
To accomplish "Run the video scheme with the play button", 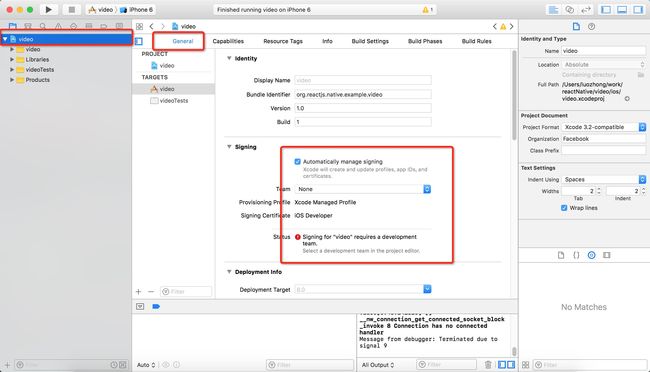I will (49, 9).
